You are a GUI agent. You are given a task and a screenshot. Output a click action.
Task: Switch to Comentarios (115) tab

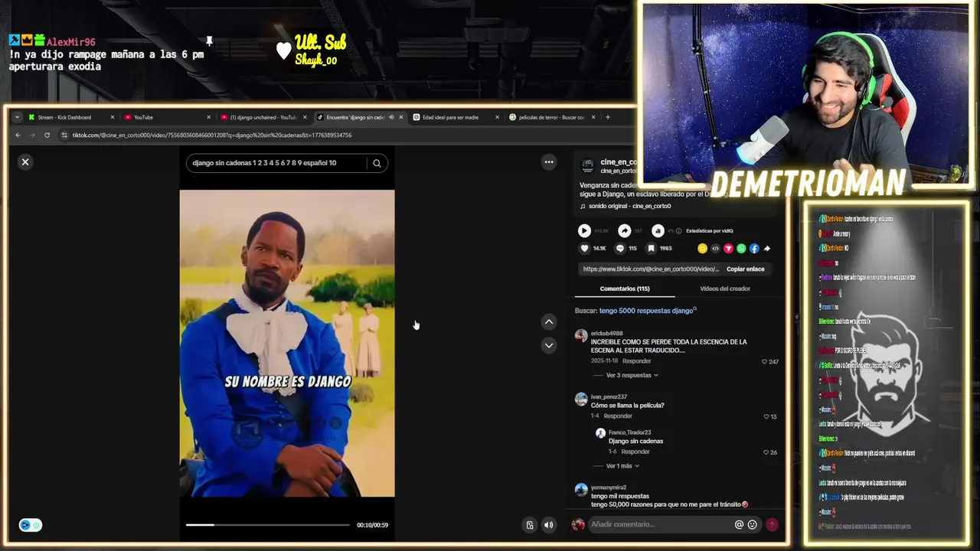click(x=625, y=289)
